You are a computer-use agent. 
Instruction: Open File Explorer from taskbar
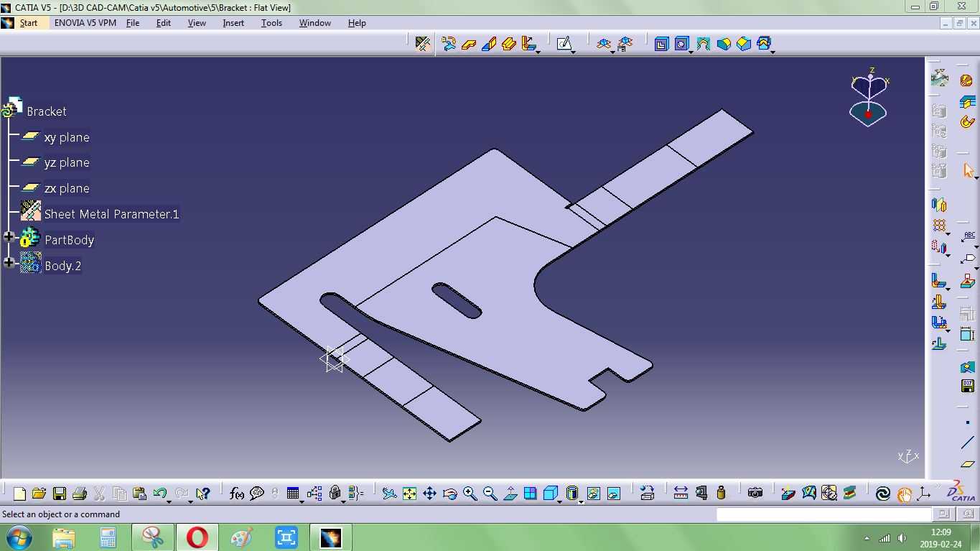[x=63, y=537]
